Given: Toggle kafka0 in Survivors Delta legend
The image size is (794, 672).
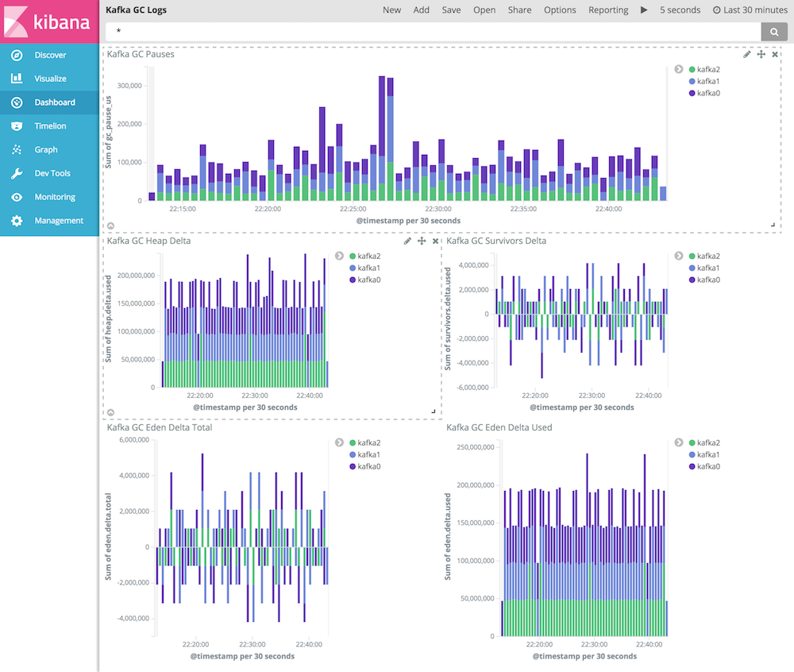Looking at the screenshot, I should tap(703, 280).
